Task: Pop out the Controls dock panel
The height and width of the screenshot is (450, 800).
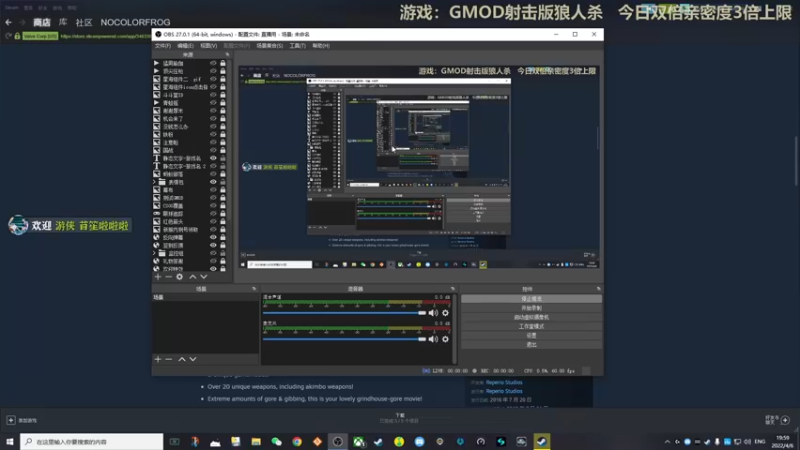Action: coord(598,289)
